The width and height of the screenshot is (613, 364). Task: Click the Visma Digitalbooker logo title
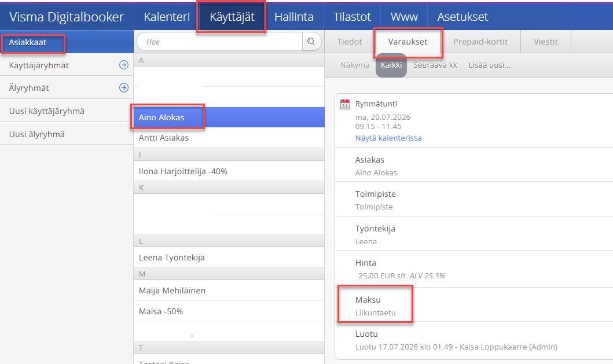67,17
